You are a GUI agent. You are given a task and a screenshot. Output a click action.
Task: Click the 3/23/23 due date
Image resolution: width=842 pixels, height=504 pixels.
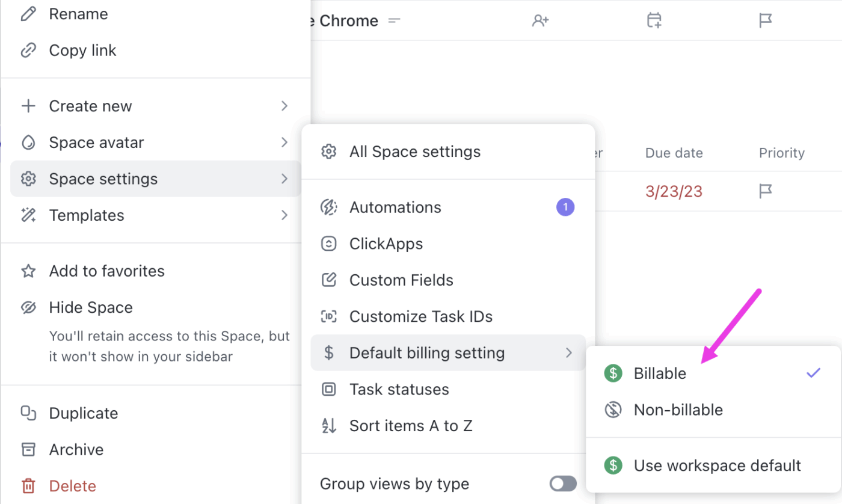point(674,191)
